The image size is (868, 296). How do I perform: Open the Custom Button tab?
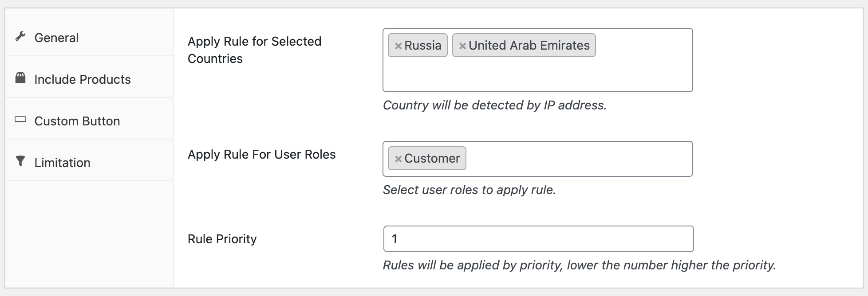77,121
